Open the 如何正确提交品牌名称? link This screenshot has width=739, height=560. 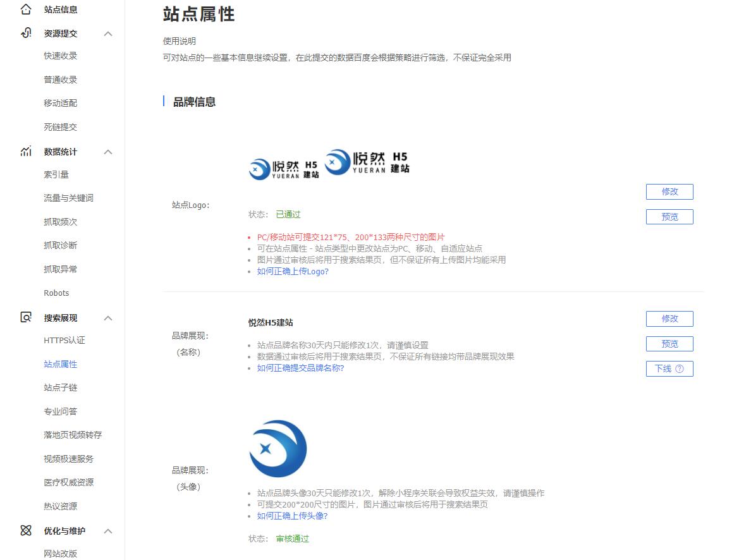point(300,368)
